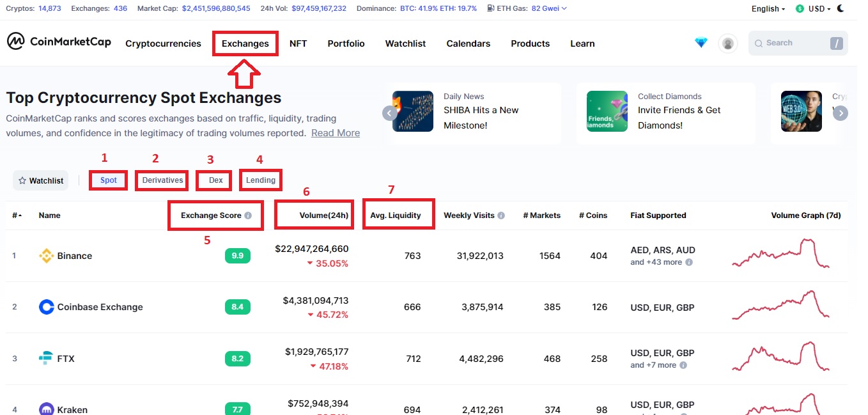The image size is (868, 415).
Task: Go to the NFT menu
Action: pos(298,43)
